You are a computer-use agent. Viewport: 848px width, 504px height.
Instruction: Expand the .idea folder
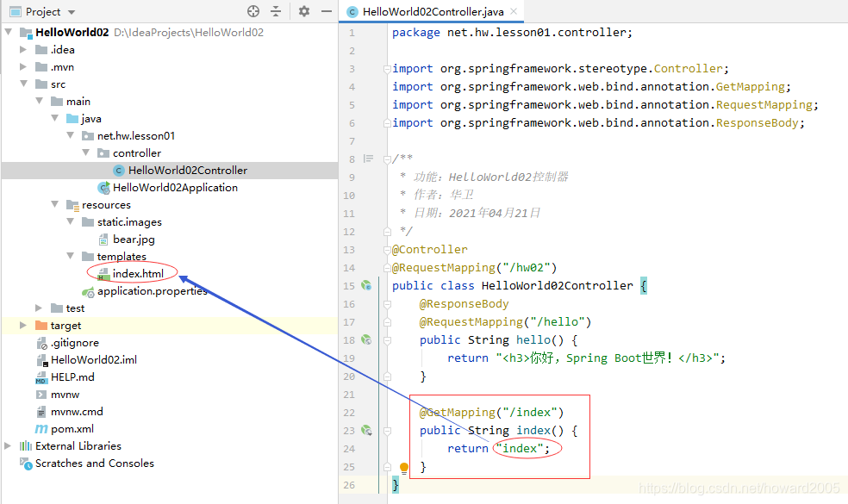click(23, 50)
